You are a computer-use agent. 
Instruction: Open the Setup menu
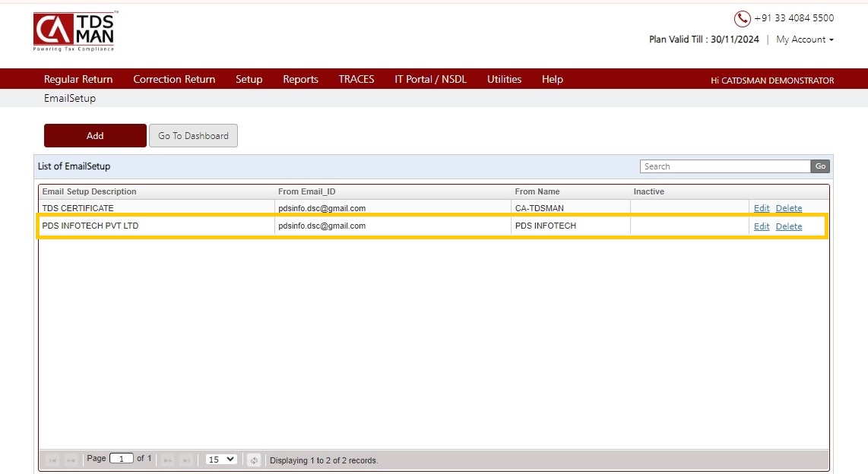pos(249,79)
